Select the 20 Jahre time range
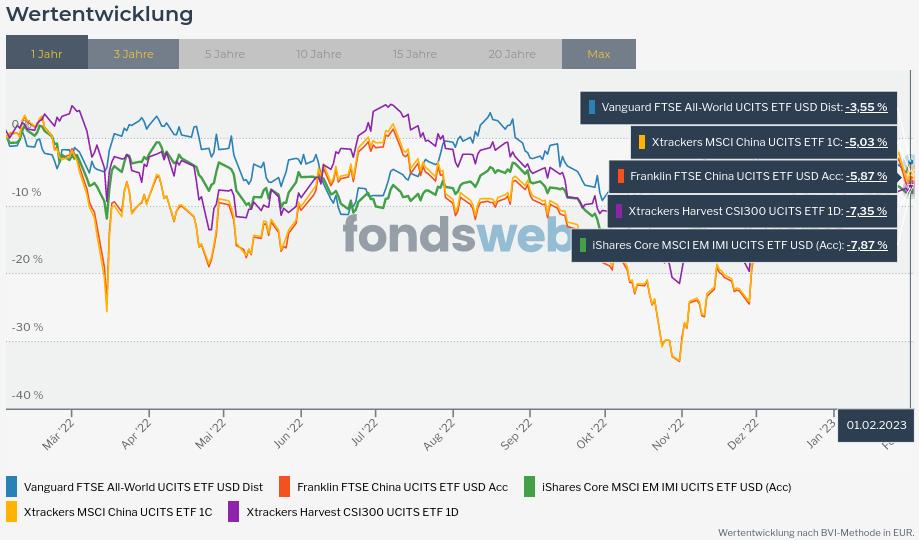 512,54
